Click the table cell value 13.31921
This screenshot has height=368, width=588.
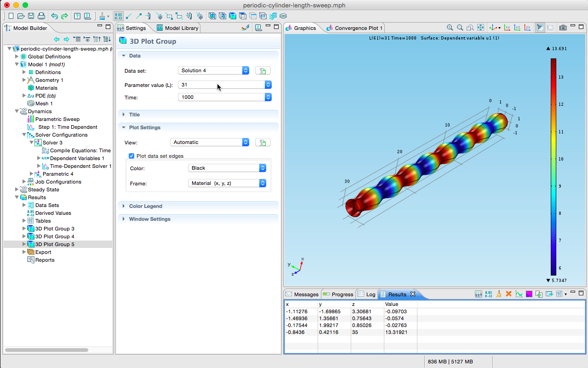396,332
